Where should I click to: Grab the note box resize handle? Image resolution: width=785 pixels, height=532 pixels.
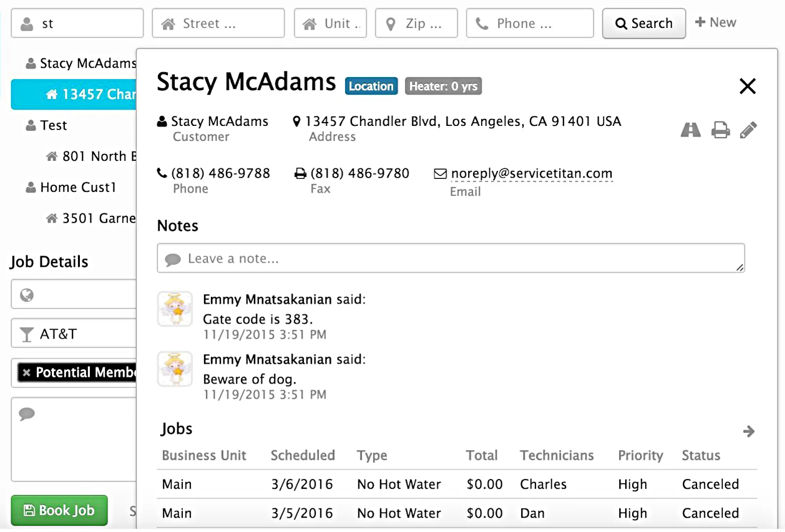(740, 268)
